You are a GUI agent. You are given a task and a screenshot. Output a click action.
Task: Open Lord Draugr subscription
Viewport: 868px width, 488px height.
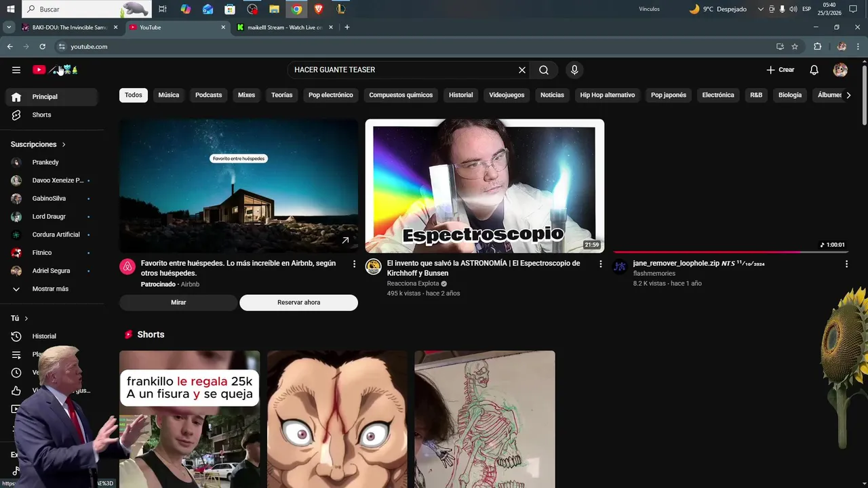click(x=52, y=217)
